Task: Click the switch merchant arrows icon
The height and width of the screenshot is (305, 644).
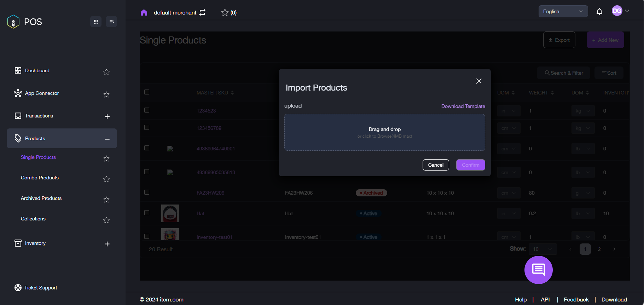Action: (202, 12)
